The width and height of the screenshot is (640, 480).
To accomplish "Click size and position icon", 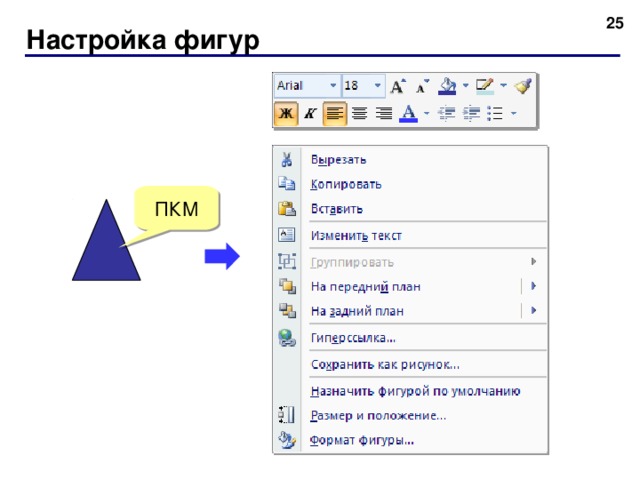I will [287, 415].
